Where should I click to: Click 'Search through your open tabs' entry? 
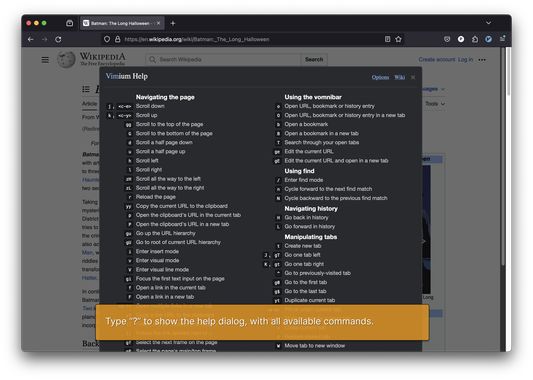(x=322, y=142)
